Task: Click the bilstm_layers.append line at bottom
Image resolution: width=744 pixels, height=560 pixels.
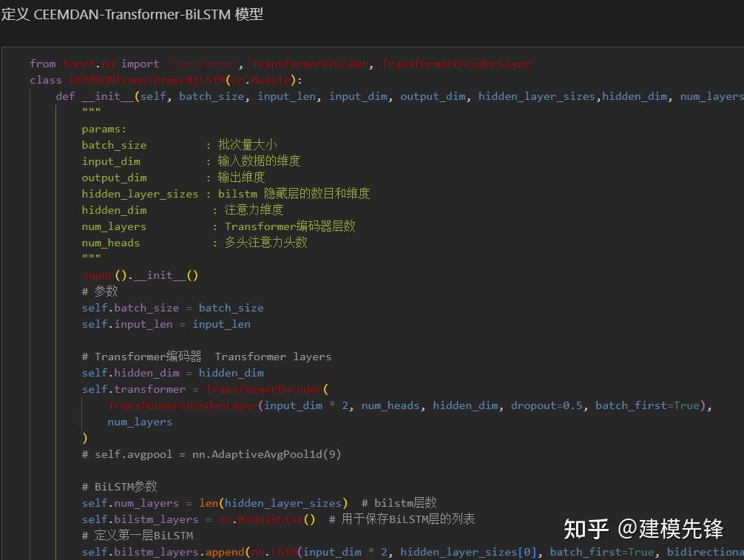Action: [222, 551]
